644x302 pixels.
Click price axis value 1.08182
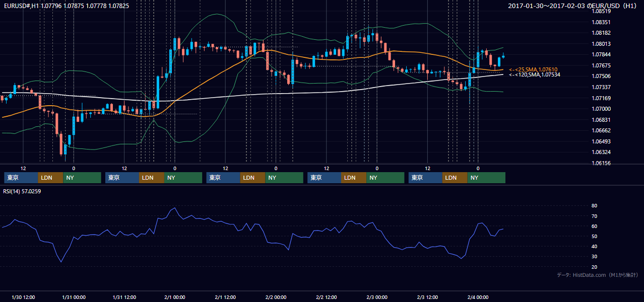tap(601, 33)
